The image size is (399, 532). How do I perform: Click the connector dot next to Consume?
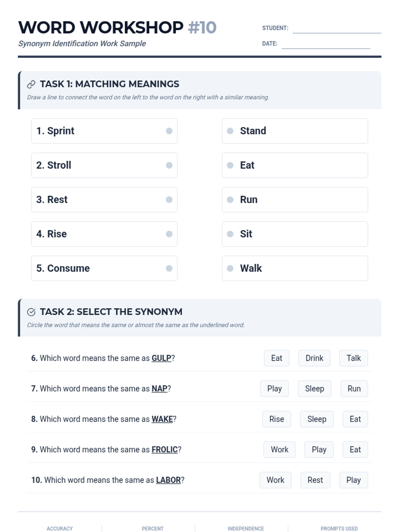tap(169, 268)
